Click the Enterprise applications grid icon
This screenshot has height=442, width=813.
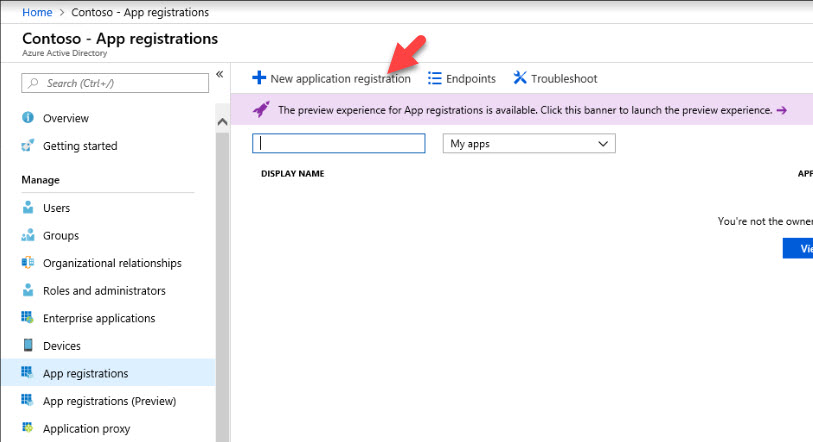coord(27,317)
